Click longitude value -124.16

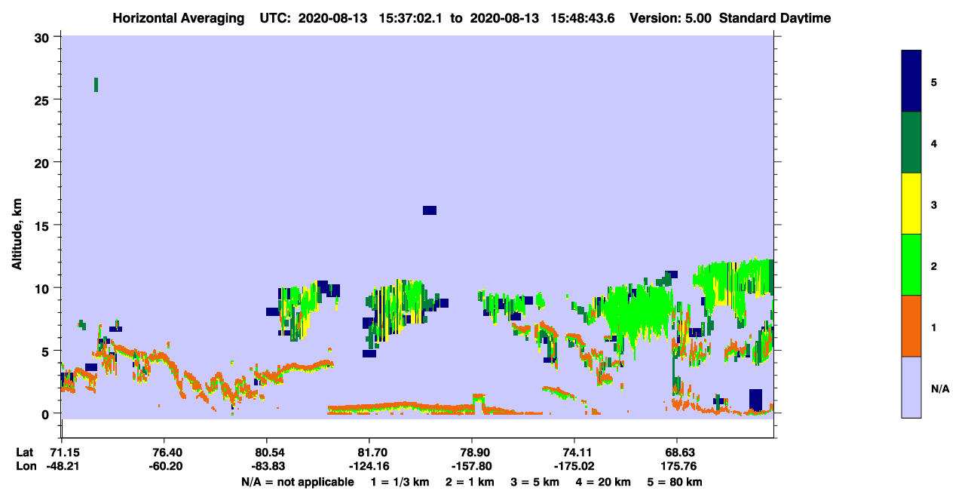[x=369, y=466]
